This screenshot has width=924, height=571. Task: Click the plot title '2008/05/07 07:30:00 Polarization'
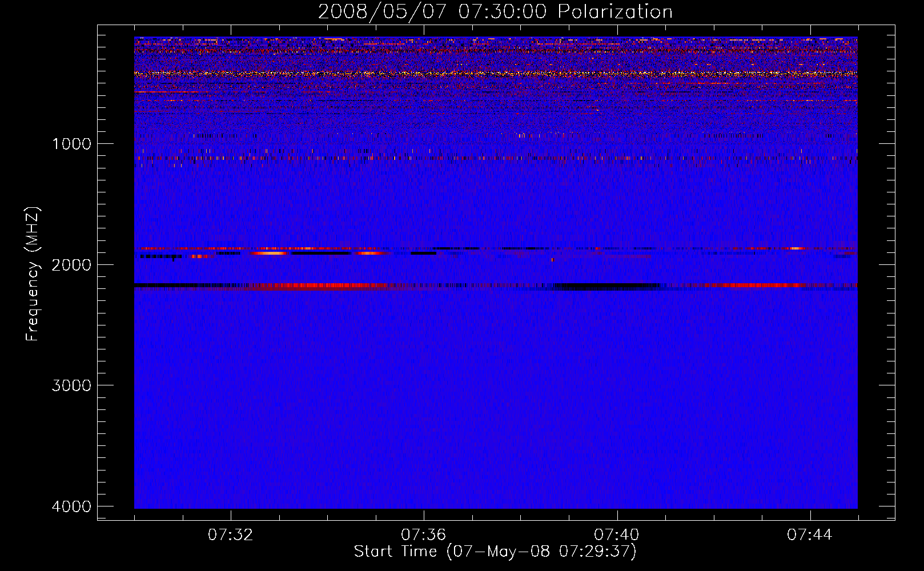click(x=495, y=12)
